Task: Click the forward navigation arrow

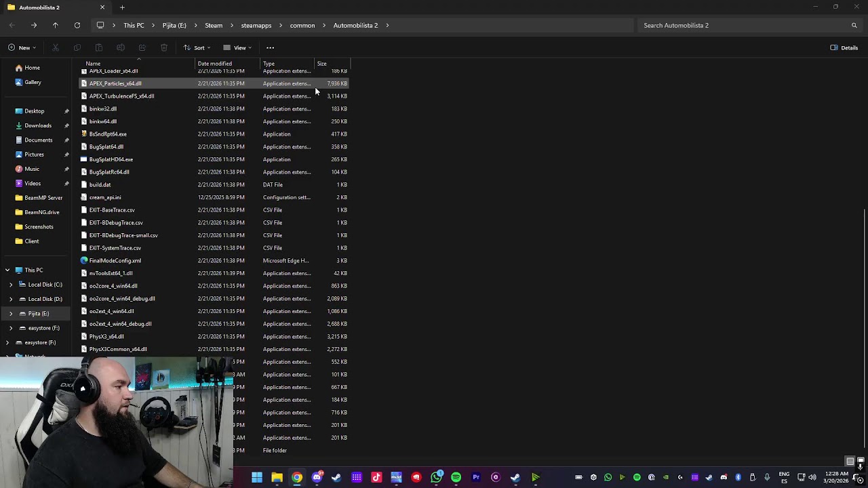Action: (x=34, y=25)
